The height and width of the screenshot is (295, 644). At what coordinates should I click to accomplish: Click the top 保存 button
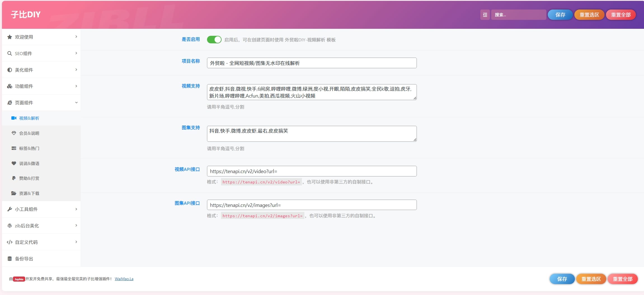click(560, 15)
